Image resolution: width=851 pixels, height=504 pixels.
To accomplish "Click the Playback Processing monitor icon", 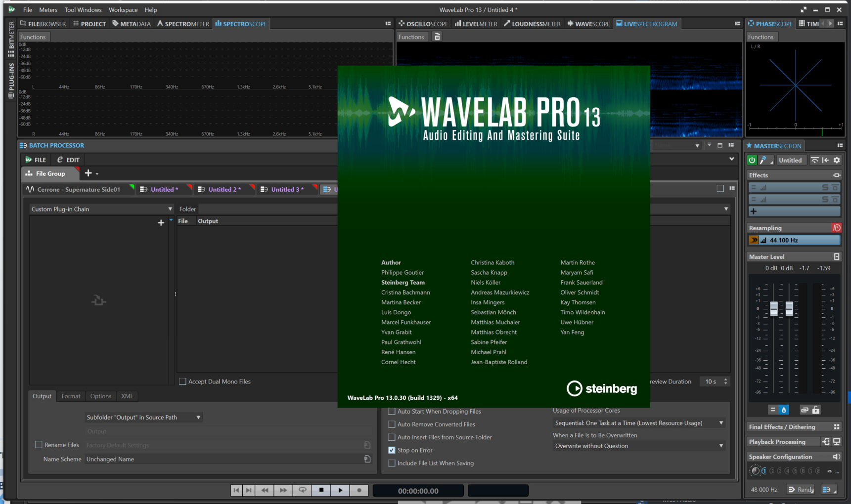I will click(x=837, y=442).
